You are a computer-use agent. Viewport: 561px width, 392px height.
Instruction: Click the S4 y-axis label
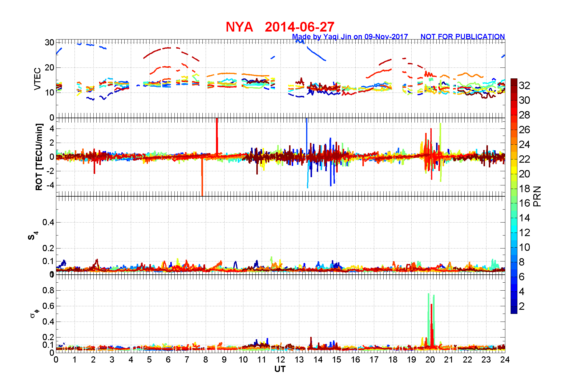(33, 235)
